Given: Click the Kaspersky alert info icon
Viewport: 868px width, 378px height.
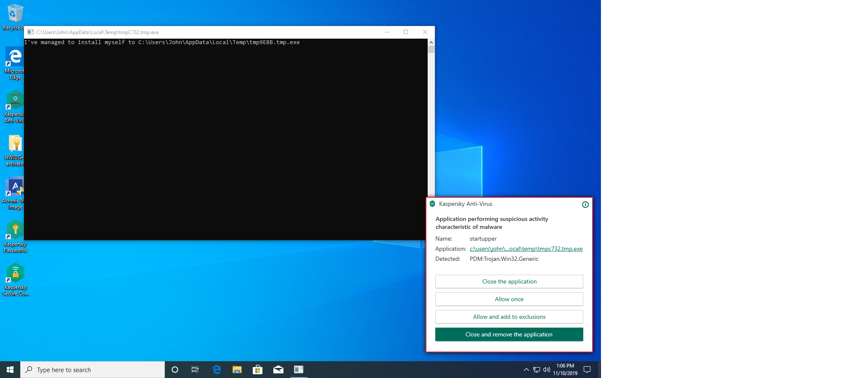Looking at the screenshot, I should [x=585, y=205].
